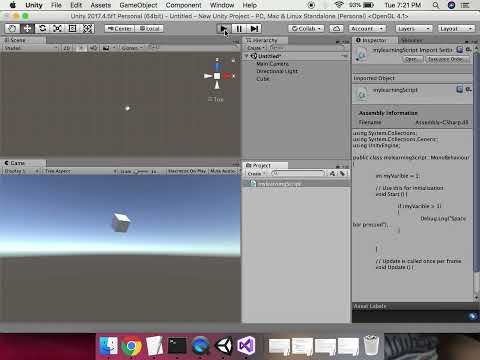Open the Project Create dropdown
Viewport: 480px width, 360px height.
coord(256,174)
